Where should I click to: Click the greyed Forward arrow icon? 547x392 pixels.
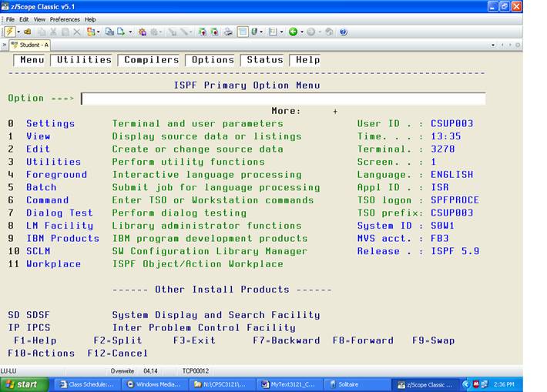tap(310, 32)
